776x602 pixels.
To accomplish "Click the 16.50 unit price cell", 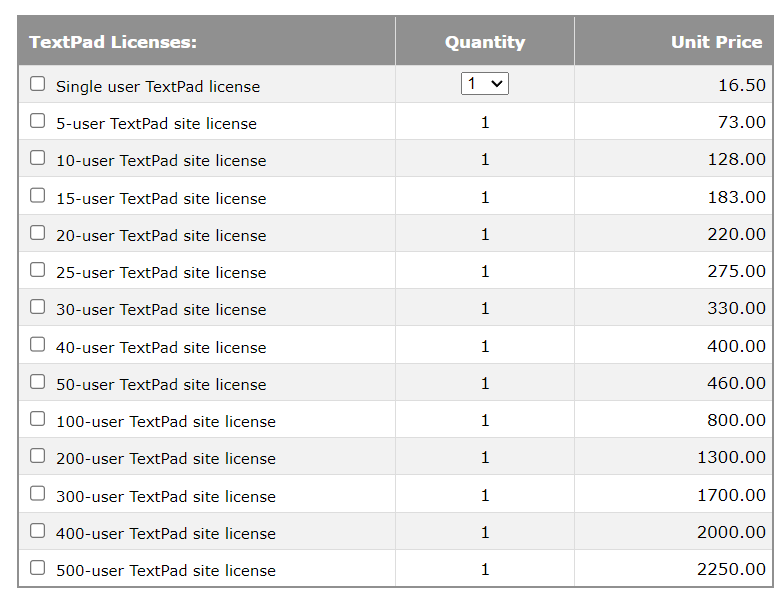I will click(x=741, y=85).
